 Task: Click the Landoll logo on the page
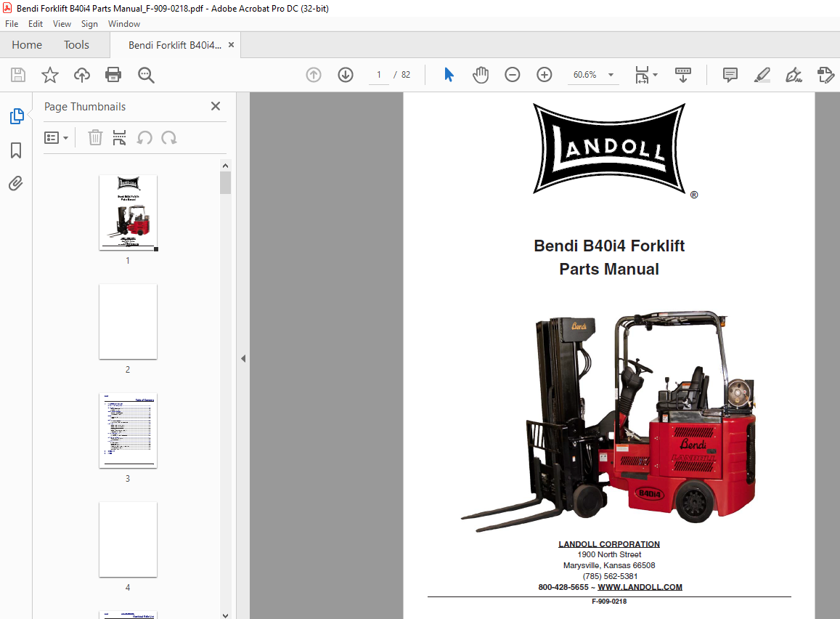coord(609,148)
